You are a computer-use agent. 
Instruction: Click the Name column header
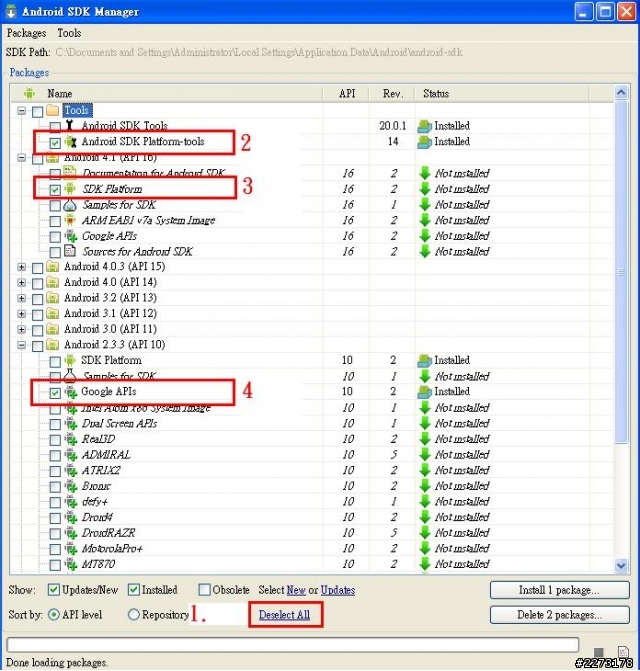pyautogui.click(x=167, y=93)
